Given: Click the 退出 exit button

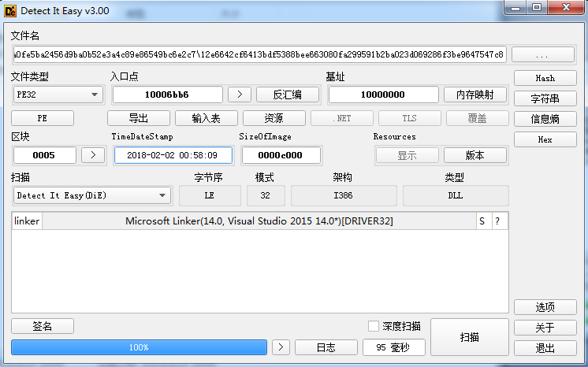Looking at the screenshot, I should [x=545, y=348].
